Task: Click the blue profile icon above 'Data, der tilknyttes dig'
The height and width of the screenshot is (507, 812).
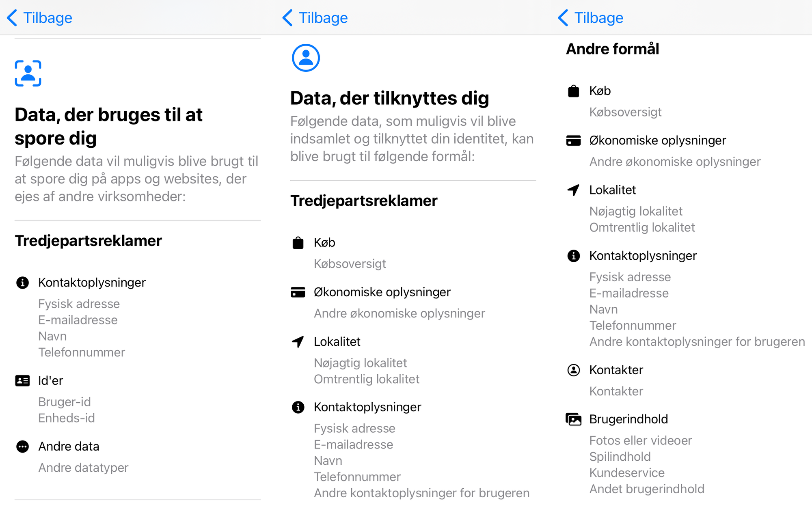Action: (x=306, y=58)
